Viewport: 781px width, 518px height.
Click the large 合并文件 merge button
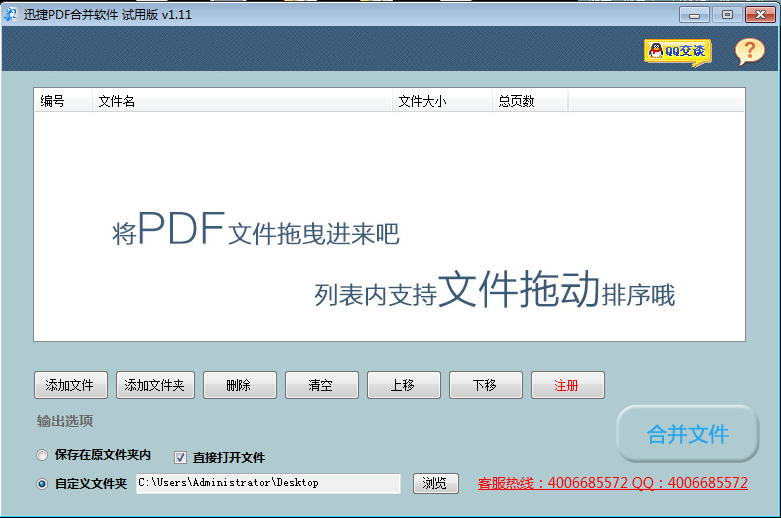pos(687,434)
